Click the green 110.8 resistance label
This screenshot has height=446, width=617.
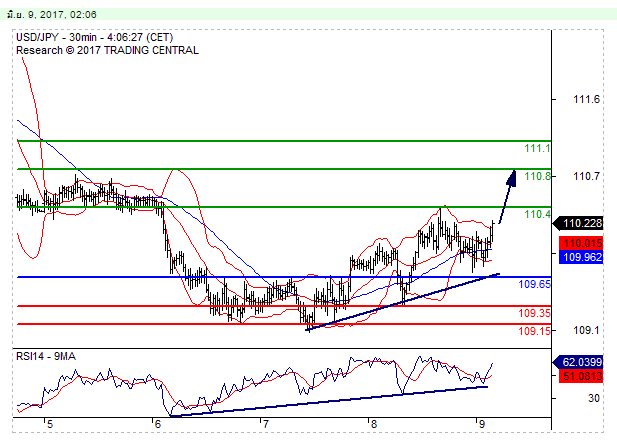coord(537,176)
